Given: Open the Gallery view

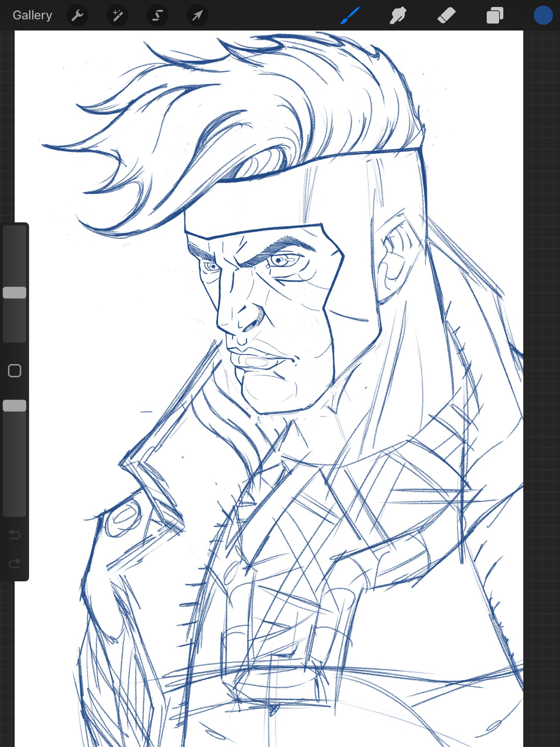Looking at the screenshot, I should click(32, 15).
